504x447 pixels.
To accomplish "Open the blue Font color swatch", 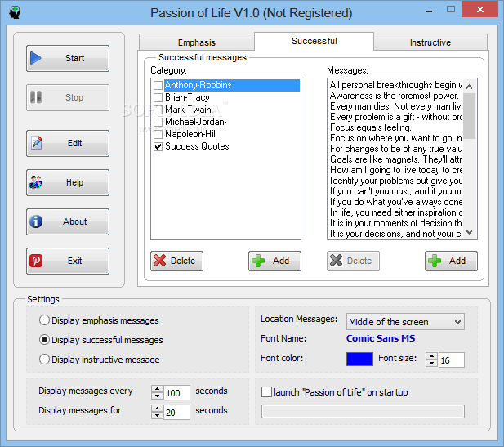I will (359, 360).
